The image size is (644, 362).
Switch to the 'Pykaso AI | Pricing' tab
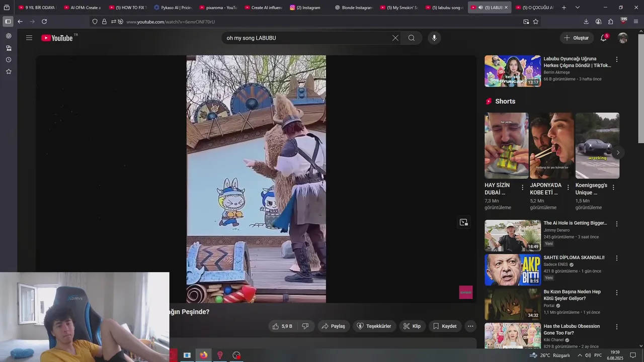tap(173, 8)
